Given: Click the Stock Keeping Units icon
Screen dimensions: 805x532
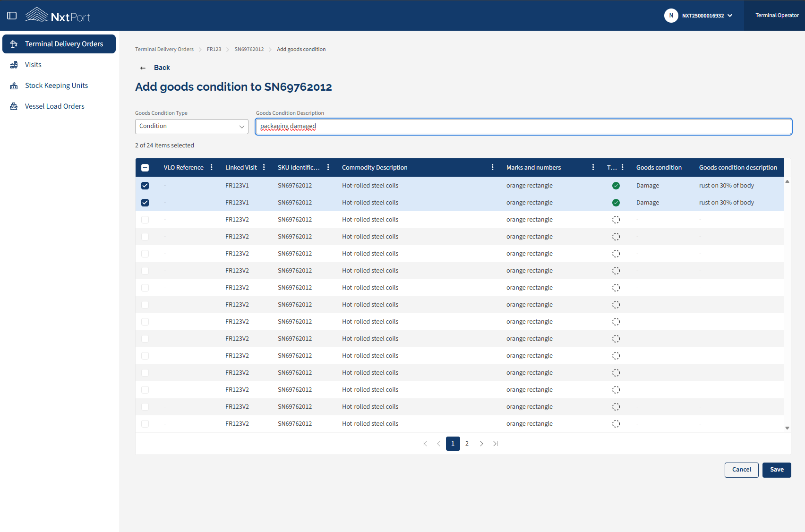Looking at the screenshot, I should tap(14, 86).
